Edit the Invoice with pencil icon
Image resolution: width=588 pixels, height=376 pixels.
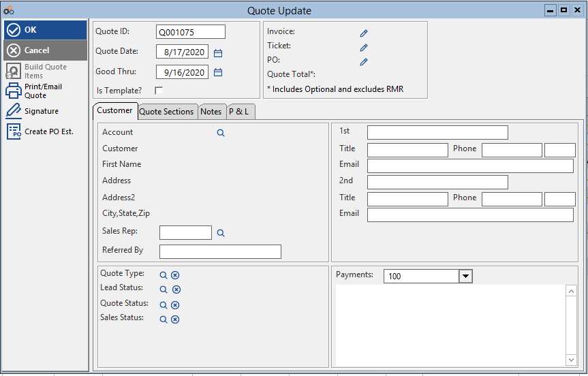[364, 33]
